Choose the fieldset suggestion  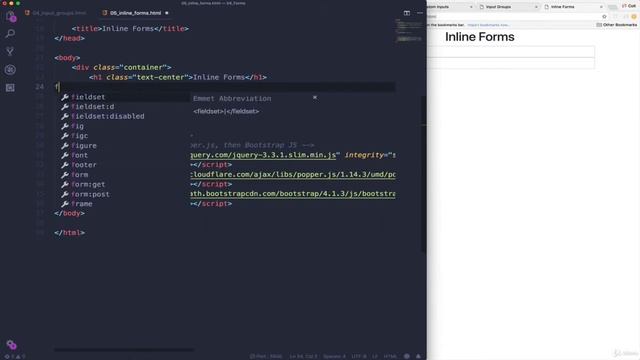(124, 97)
